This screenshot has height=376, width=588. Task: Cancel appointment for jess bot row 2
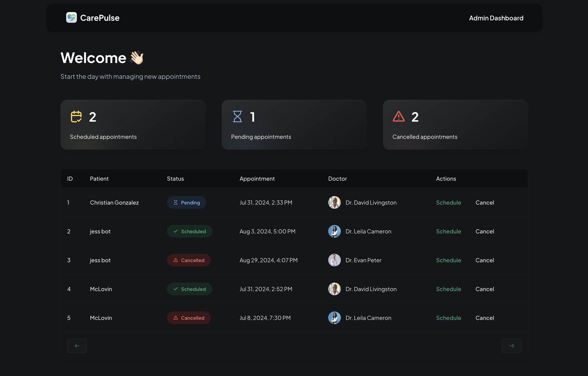click(x=485, y=231)
